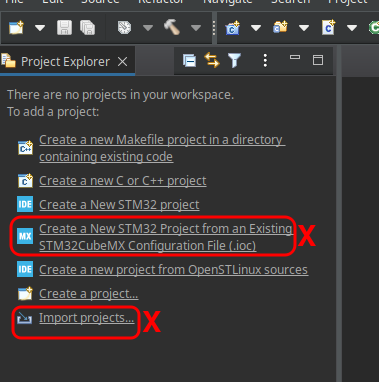Click IDE icon beside Create a New STM32 project
The height and width of the screenshot is (382, 379).
(25, 204)
